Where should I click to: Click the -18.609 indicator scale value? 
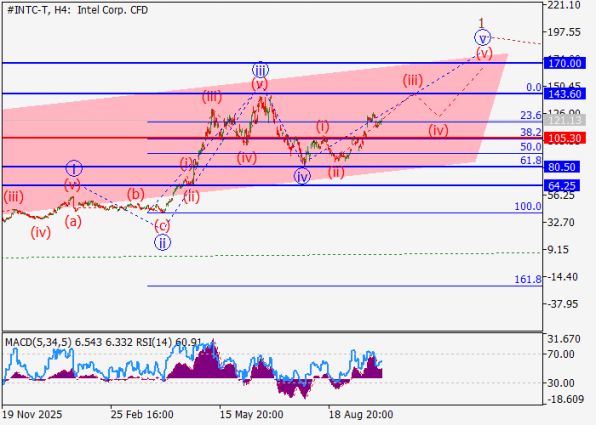tap(565, 399)
